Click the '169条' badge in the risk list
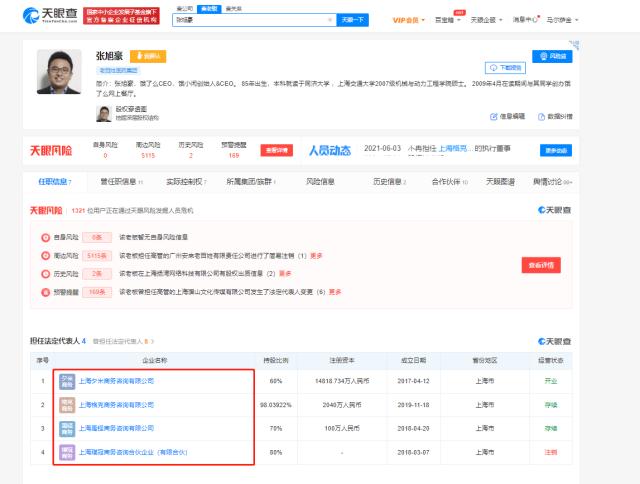Viewport: 640px width, 484px height. point(97,292)
